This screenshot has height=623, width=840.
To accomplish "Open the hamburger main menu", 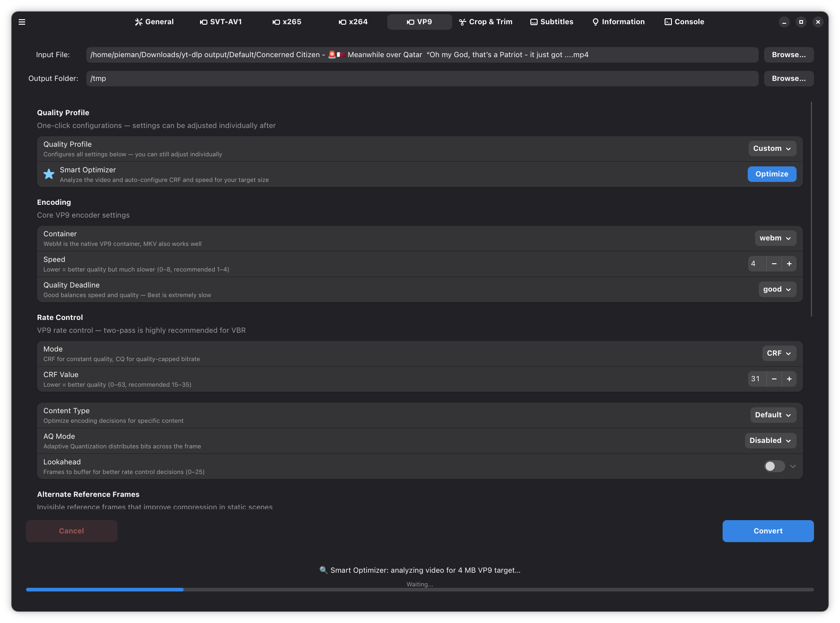I will [x=22, y=22].
